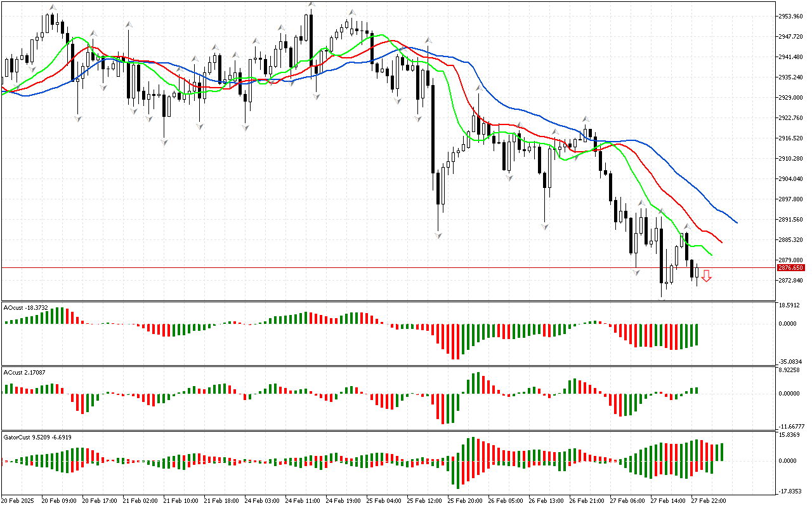This screenshot has width=812, height=508.
Task: Click the 25 Feb 04:00 time label
Action: (383, 501)
